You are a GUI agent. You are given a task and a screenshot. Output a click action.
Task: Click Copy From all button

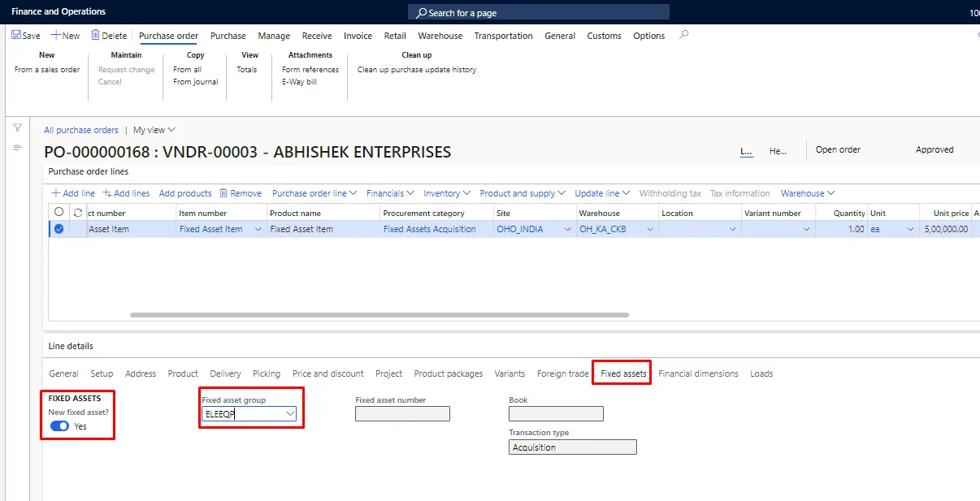click(x=187, y=70)
